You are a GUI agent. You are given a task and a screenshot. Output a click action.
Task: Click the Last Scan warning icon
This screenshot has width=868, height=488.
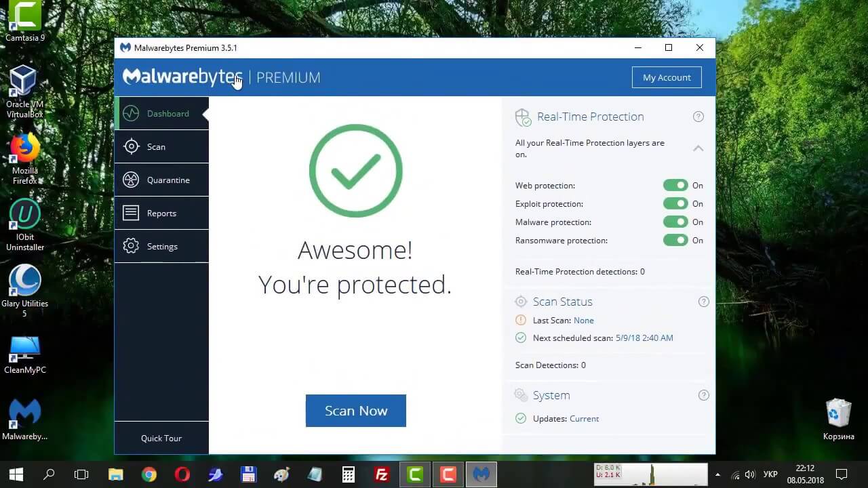coord(521,320)
